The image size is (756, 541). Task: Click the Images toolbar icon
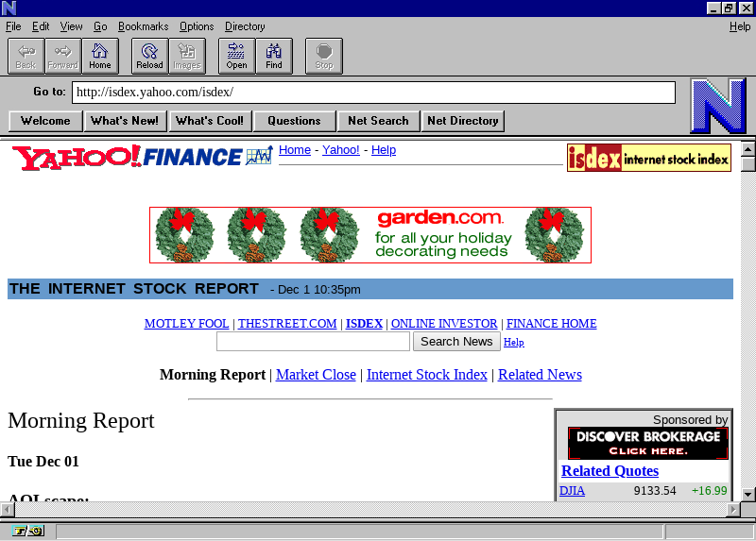pos(187,56)
